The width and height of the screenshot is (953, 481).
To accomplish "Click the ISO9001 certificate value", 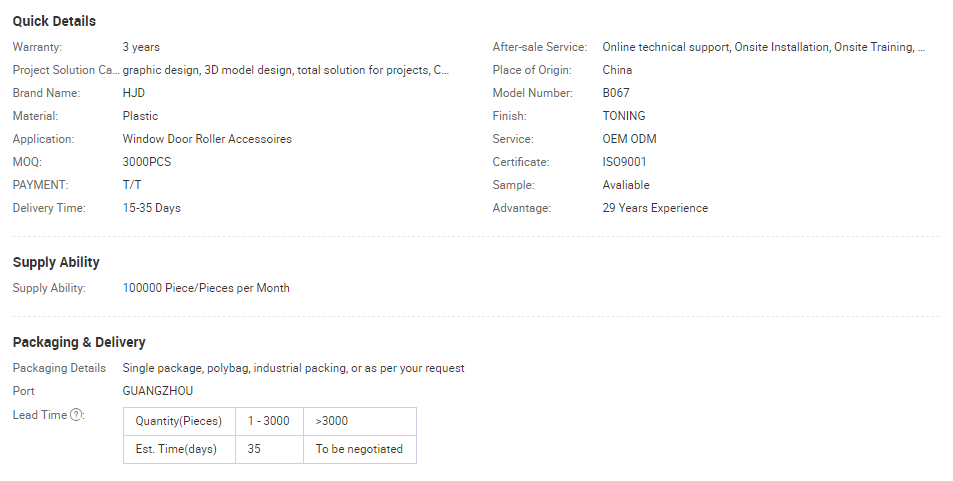I will tap(624, 162).
